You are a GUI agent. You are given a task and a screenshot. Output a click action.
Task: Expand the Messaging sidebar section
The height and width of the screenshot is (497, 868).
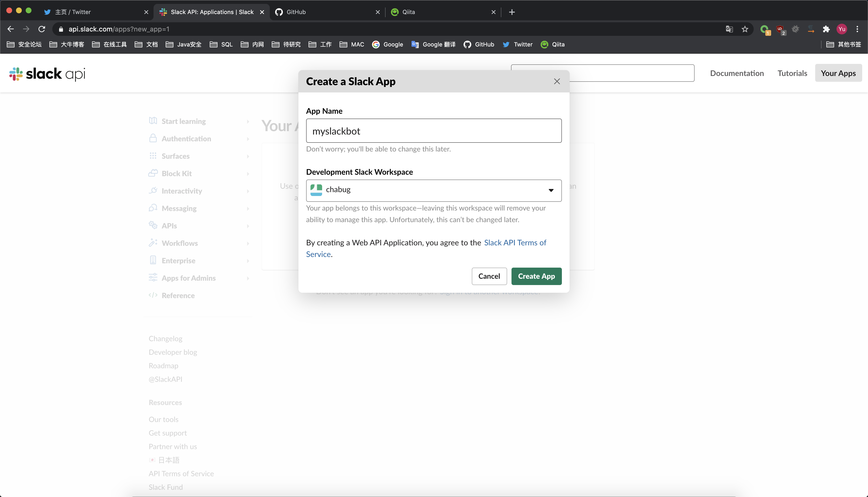(199, 208)
